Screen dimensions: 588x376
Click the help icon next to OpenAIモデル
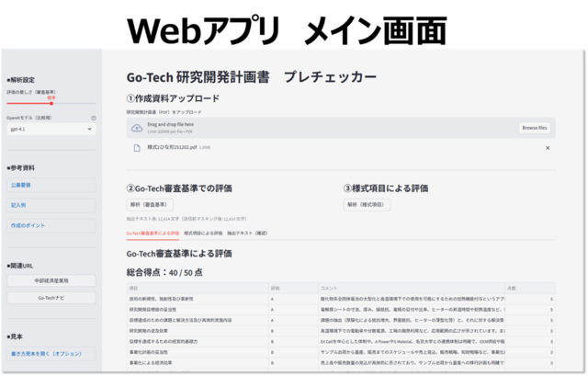(93, 118)
